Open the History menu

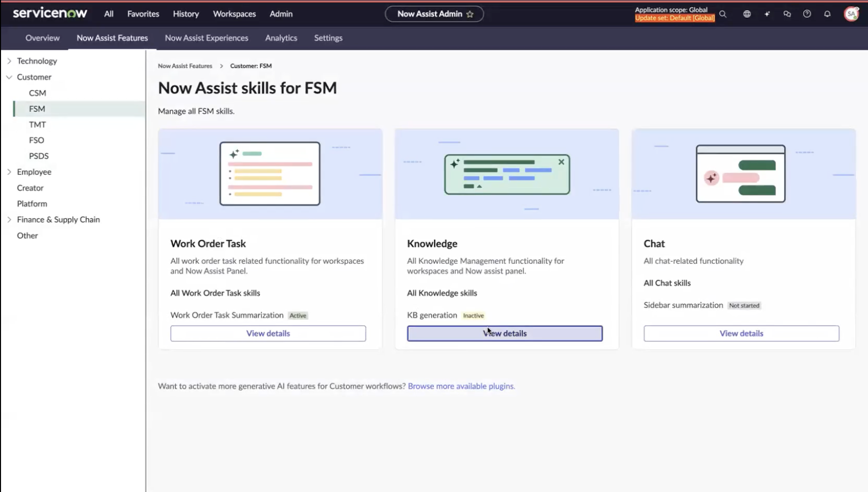coord(186,14)
